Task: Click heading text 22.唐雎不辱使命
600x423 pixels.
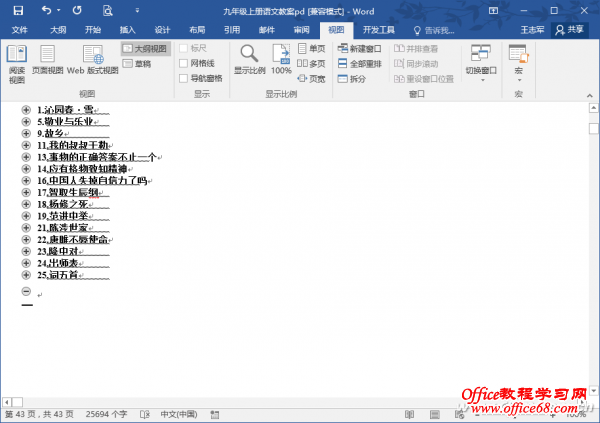Action: (72, 239)
